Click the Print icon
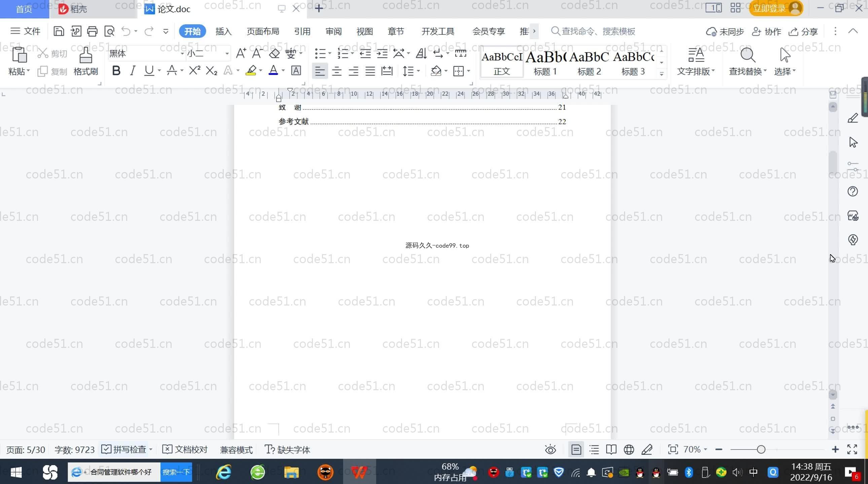This screenshot has height=484, width=868. (x=92, y=31)
